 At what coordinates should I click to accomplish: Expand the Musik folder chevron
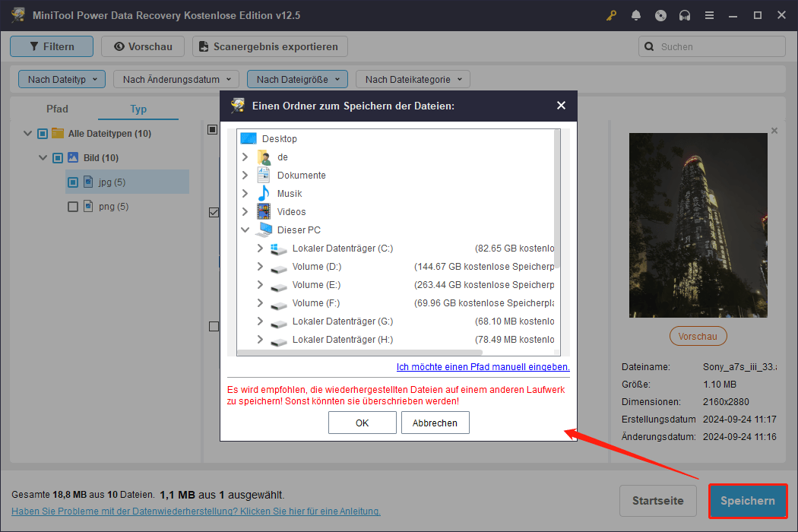(245, 194)
